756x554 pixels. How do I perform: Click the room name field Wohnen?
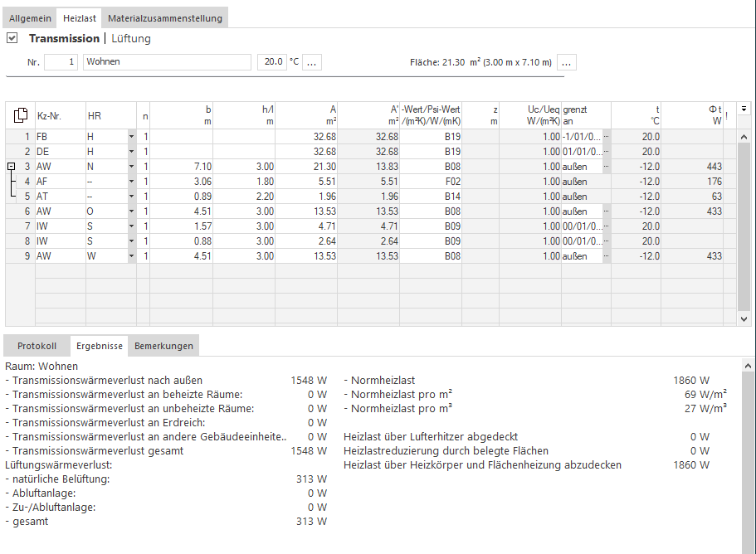(167, 62)
